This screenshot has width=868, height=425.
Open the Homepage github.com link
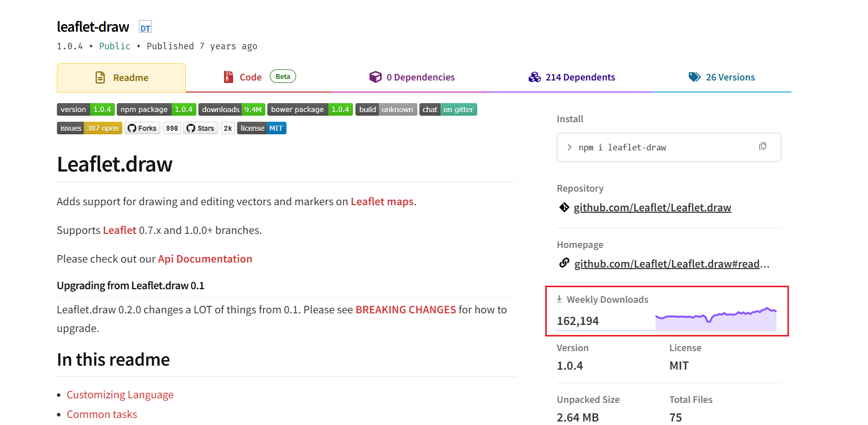[x=672, y=264]
